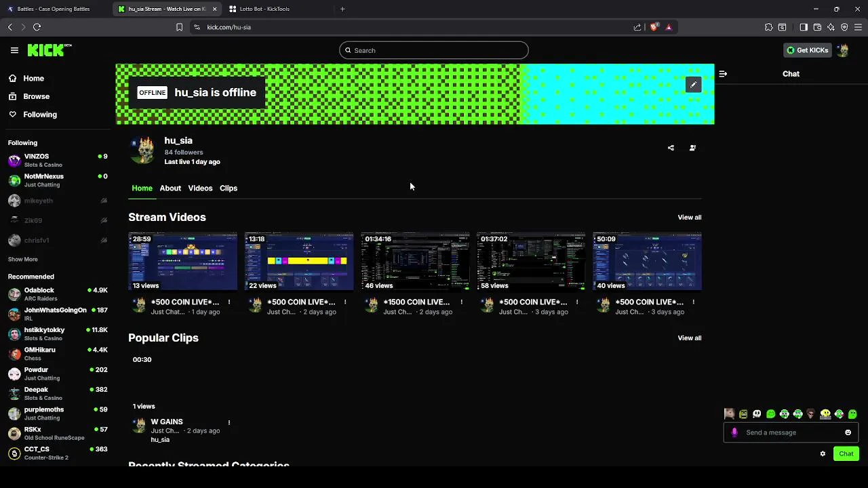Screen dimensions: 868x488
Task: Click the browser address bar URL
Action: pyautogui.click(x=229, y=27)
